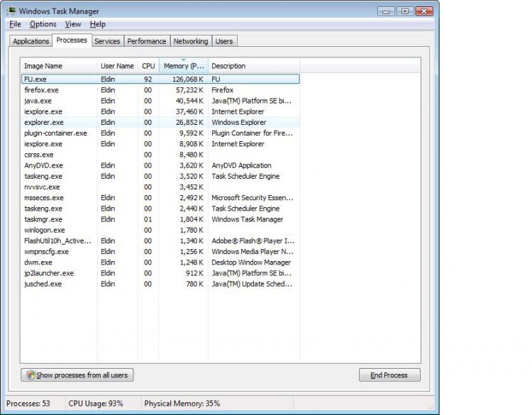Select the AnyDVD.exe process
Image resolution: width=532 pixels, height=415 pixels.
click(x=160, y=165)
